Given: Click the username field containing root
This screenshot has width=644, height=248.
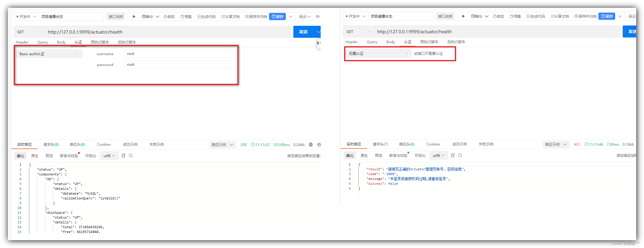Looking at the screenshot, I should [x=179, y=54].
